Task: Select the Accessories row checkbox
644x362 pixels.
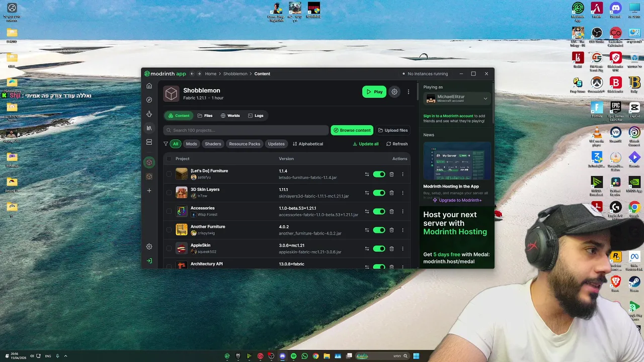Action: [169, 212]
